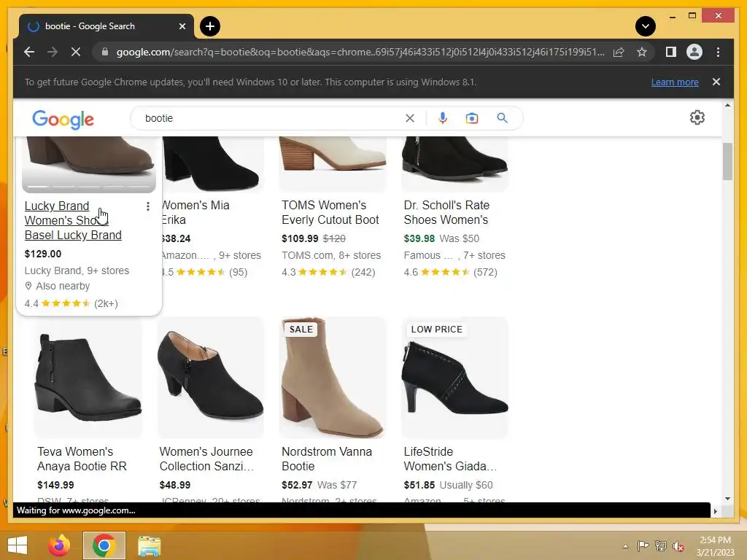Click Women's Journee Collection bootie image
Viewport: 747px width, 560px height.
click(210, 378)
